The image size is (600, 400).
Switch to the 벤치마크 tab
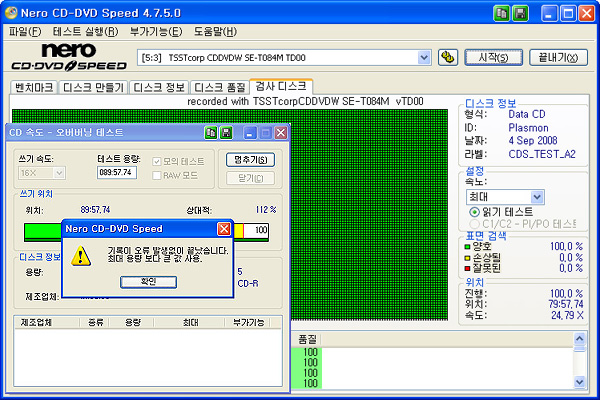coord(34,87)
